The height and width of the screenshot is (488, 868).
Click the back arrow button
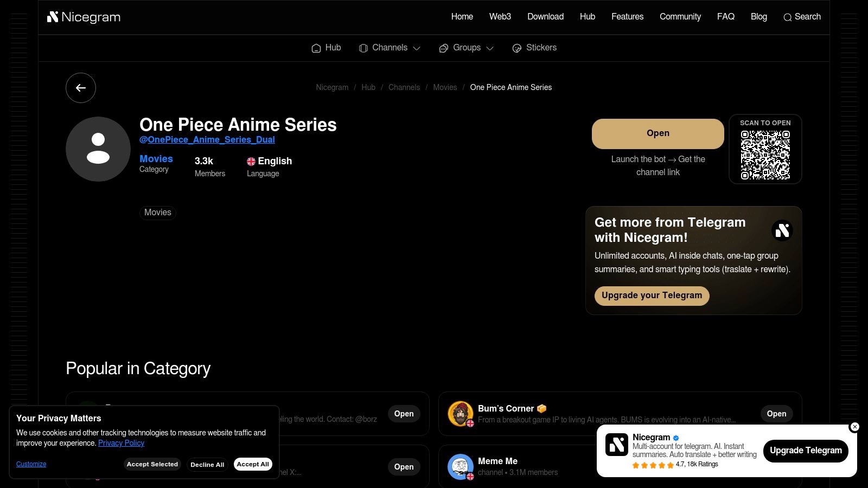pyautogui.click(x=81, y=88)
